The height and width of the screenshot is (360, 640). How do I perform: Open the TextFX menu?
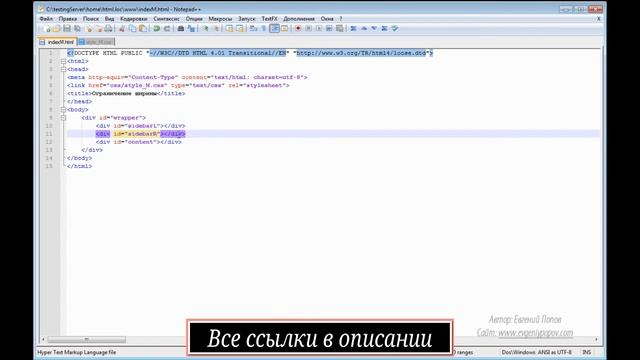pos(269,19)
